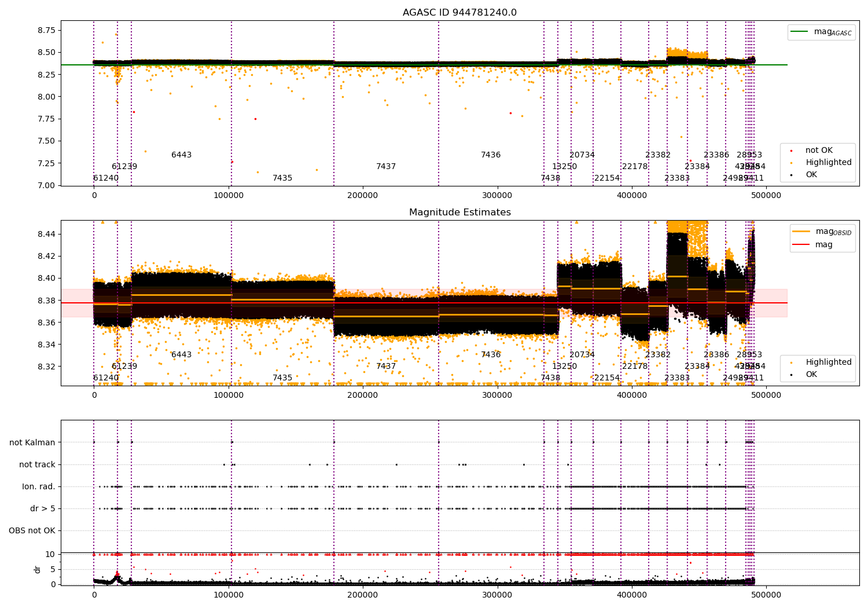
Task: Click the 8.00 tick on top panel y-axis
Action: click(x=46, y=97)
